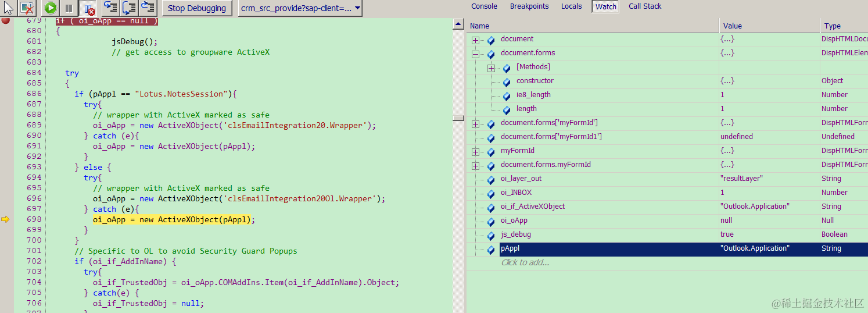The width and height of the screenshot is (868, 313).
Task: Click line number 689 in gutter
Action: [x=34, y=125]
